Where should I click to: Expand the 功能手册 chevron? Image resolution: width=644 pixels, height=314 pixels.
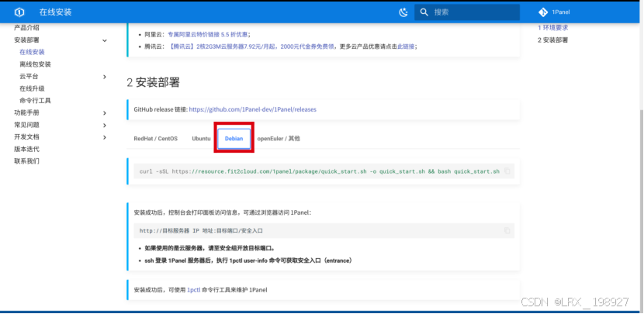(x=105, y=113)
